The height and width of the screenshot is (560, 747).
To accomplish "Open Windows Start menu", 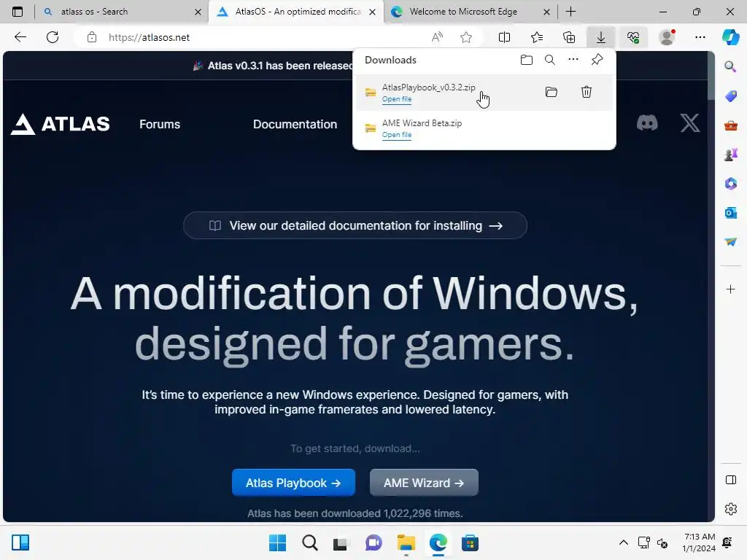I will coord(277,542).
